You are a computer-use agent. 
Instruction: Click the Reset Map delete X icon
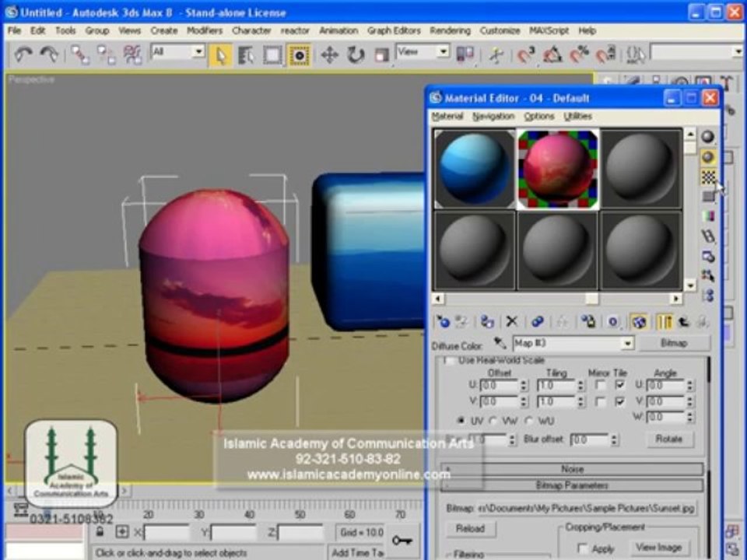(512, 322)
